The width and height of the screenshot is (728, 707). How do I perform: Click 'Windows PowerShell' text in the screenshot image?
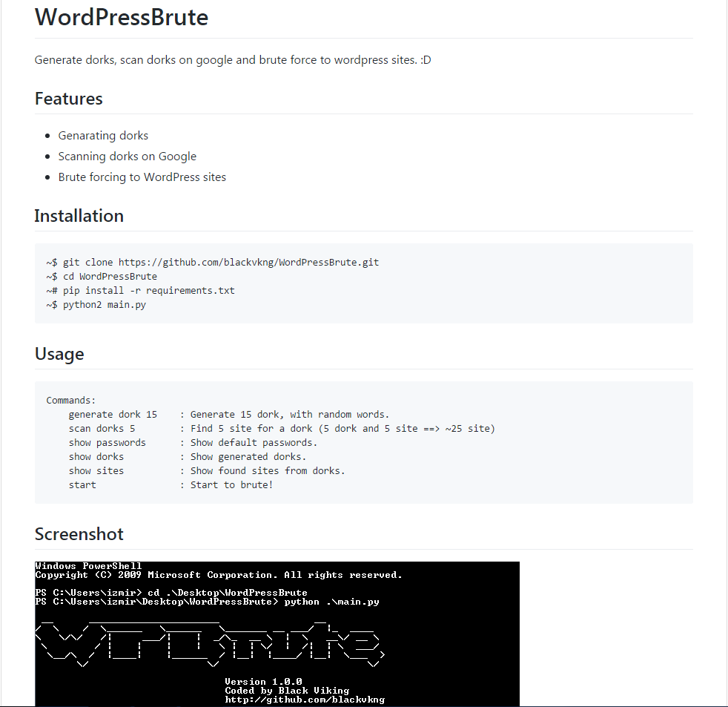click(x=89, y=566)
